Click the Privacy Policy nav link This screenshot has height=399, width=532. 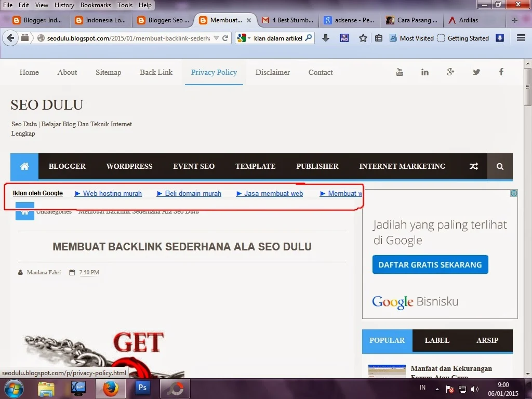[214, 72]
